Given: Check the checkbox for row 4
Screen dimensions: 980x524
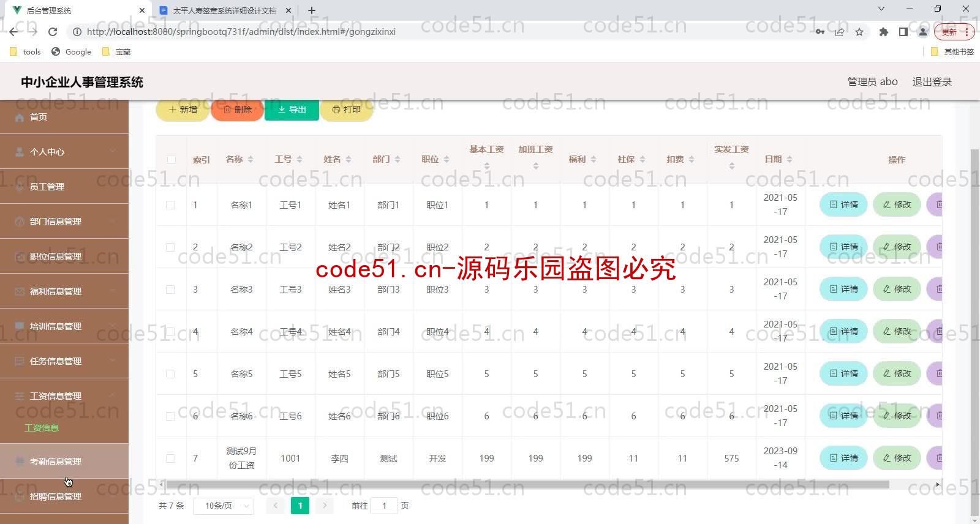Looking at the screenshot, I should [170, 332].
